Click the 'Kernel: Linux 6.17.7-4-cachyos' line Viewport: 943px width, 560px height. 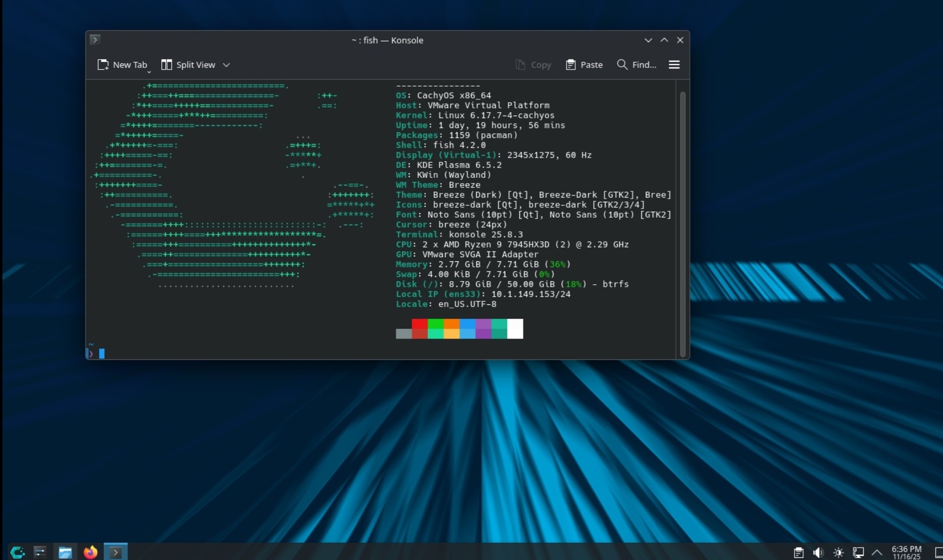(x=475, y=115)
